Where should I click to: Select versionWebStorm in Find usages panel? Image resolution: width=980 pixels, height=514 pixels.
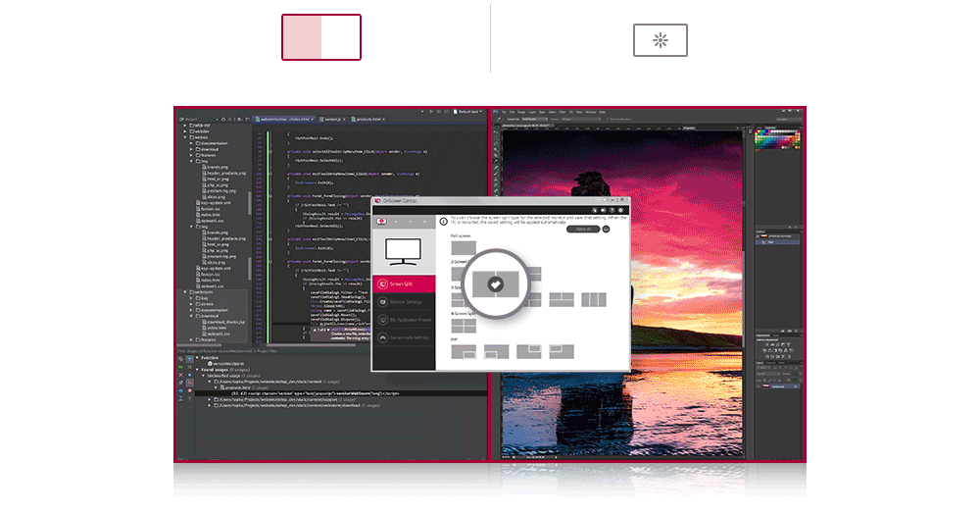pyautogui.click(x=226, y=363)
